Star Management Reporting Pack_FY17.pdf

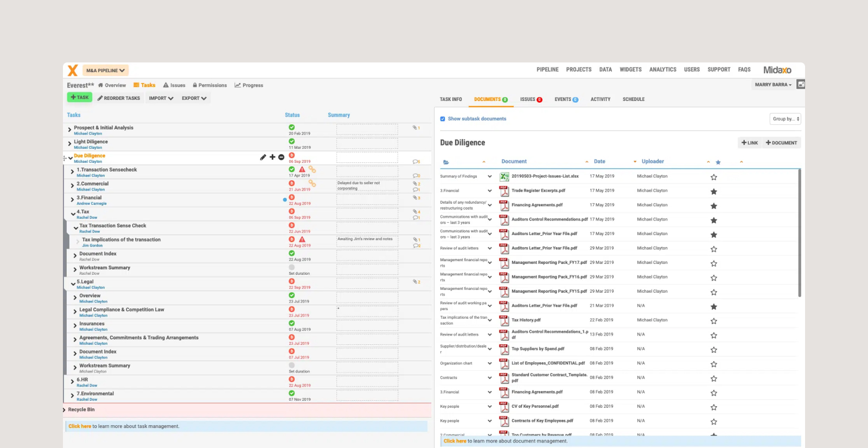click(x=714, y=263)
